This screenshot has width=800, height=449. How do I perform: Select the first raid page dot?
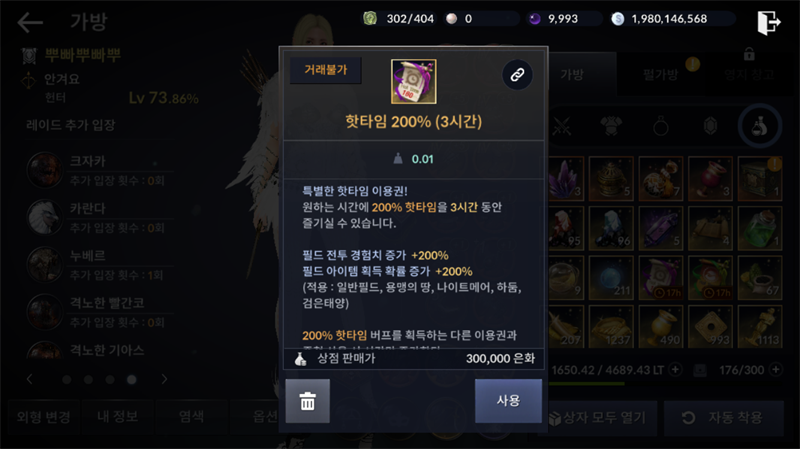(x=67, y=380)
